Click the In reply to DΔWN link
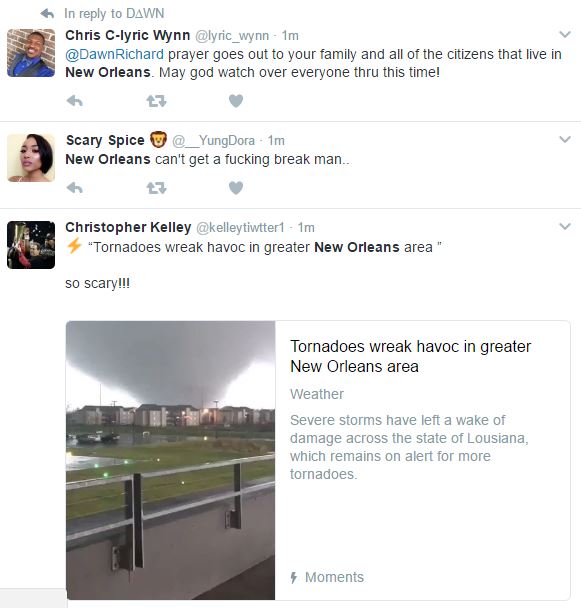This screenshot has width=581, height=608. click(x=114, y=14)
